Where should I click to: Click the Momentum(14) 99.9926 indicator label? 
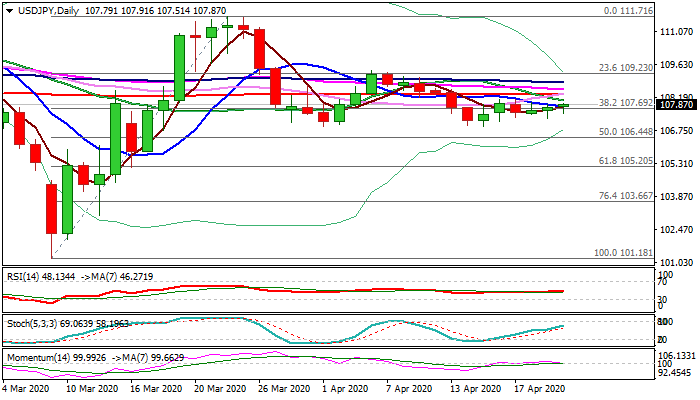57,358
